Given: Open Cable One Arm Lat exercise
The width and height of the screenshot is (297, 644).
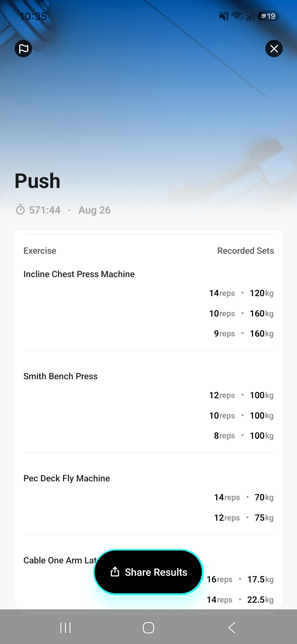Looking at the screenshot, I should coord(60,560).
